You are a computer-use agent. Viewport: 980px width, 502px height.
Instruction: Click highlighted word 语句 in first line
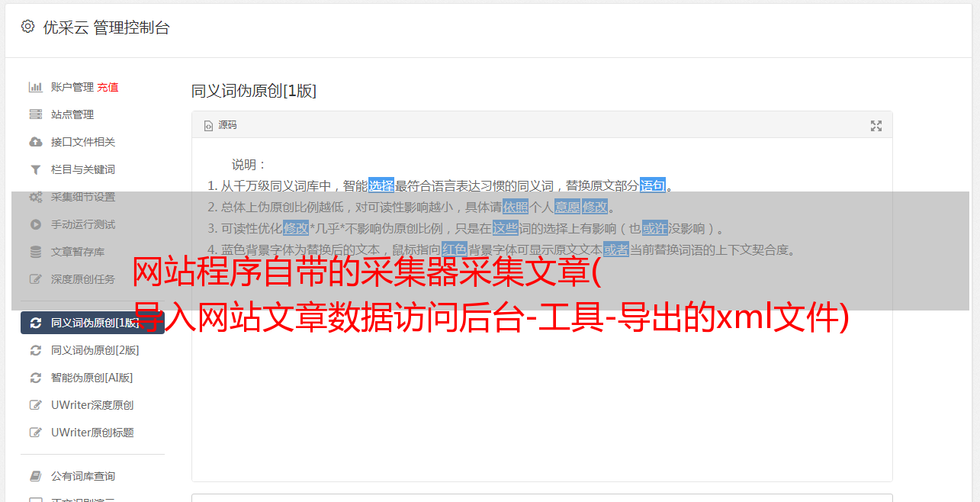(653, 185)
